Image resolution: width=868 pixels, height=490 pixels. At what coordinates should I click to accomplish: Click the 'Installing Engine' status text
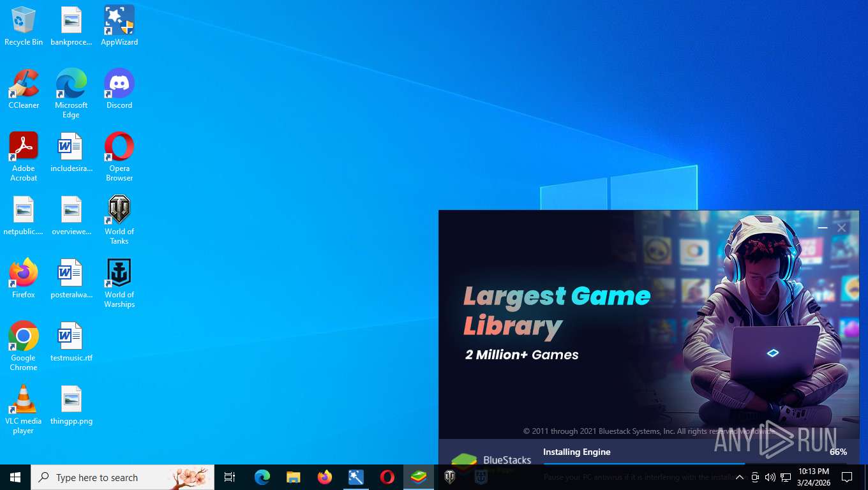click(577, 452)
